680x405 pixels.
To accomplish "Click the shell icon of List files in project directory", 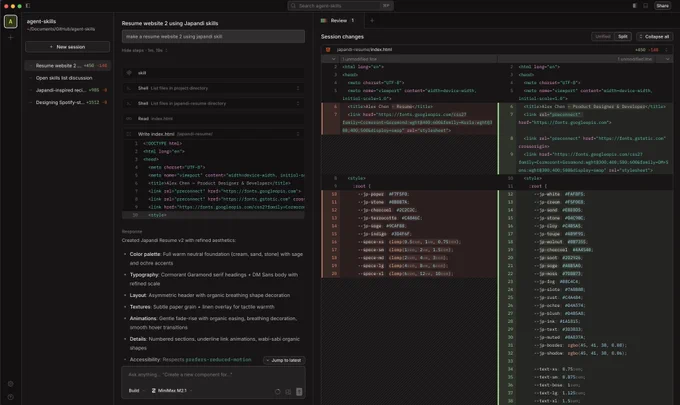I will click(x=129, y=88).
